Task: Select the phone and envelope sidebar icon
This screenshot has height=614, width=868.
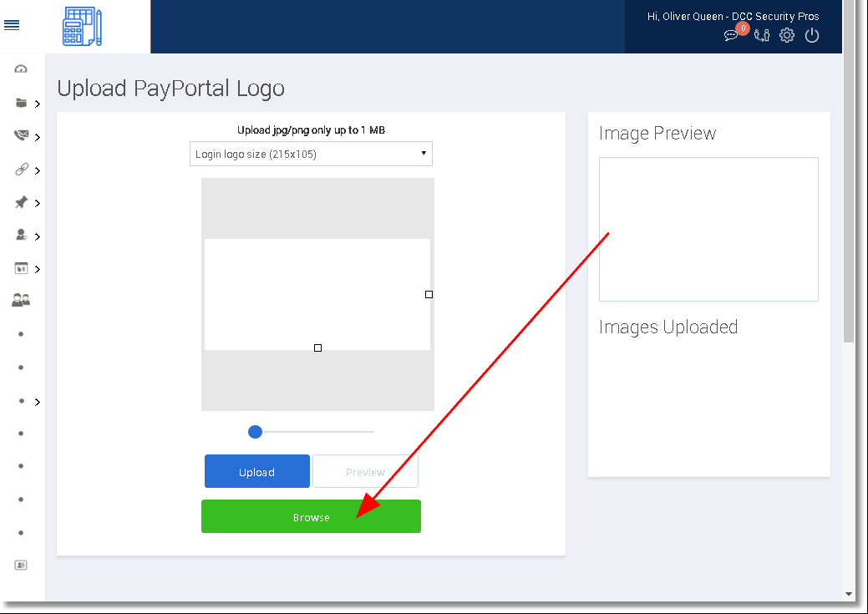Action: pos(21,135)
